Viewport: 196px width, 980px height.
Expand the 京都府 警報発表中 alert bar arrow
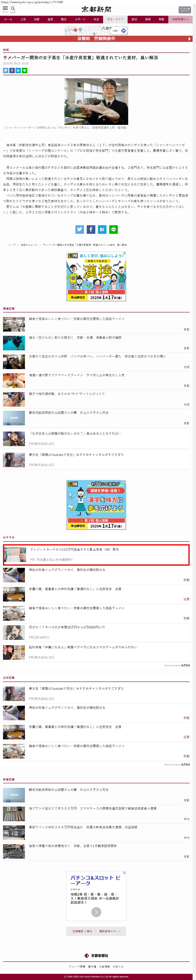[x=189, y=39]
